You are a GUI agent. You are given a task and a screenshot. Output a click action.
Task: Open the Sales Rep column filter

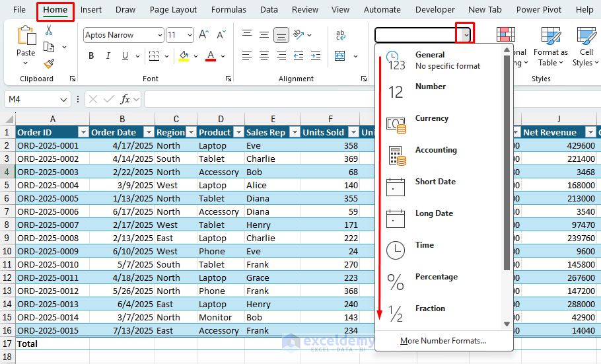point(295,132)
